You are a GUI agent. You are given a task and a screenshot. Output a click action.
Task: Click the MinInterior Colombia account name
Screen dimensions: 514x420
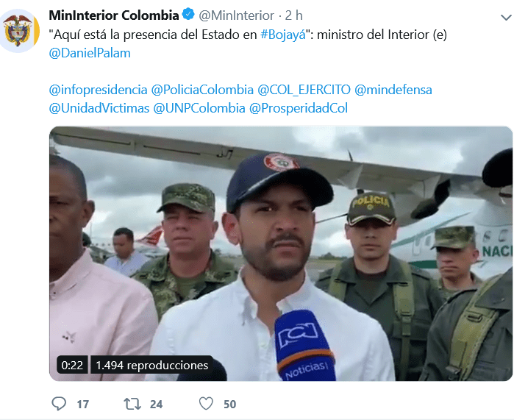(x=114, y=15)
